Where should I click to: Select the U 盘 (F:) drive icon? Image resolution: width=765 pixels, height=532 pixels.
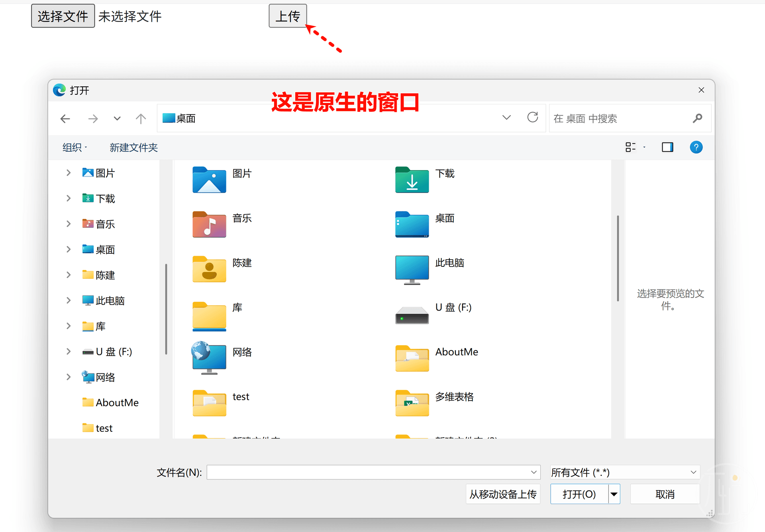click(x=412, y=315)
